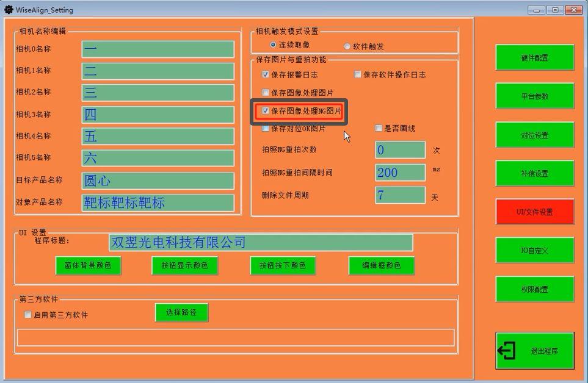The image size is (588, 383).
Task: Click the exit program button with door icon
Action: [534, 351]
